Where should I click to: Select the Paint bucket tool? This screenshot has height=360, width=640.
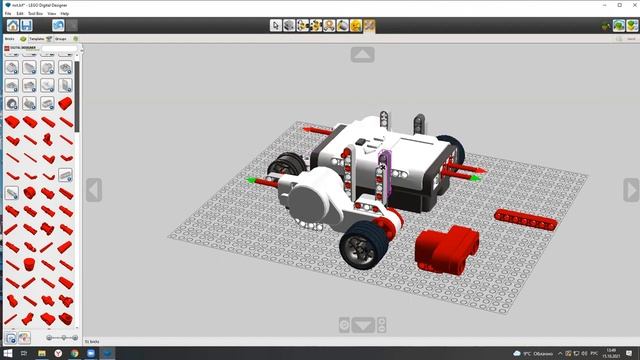pyautogui.click(x=342, y=25)
